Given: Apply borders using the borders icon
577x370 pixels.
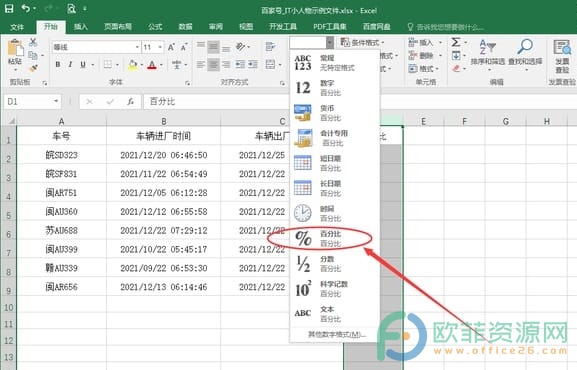Looking at the screenshot, I should point(107,64).
